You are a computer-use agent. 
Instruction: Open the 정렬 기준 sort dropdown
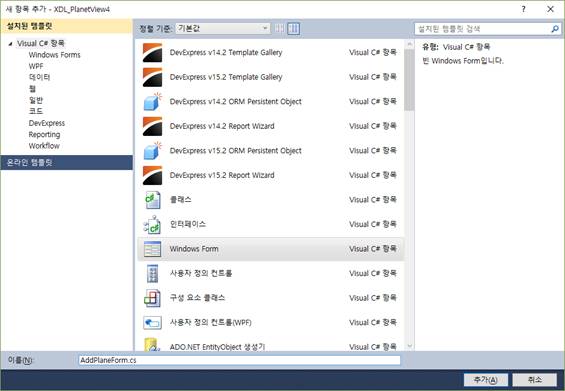[223, 28]
